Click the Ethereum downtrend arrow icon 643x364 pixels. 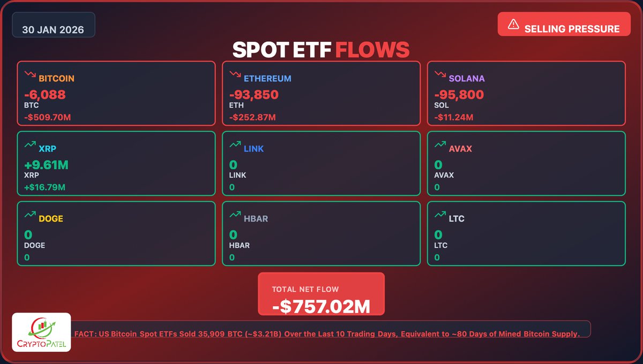[234, 75]
